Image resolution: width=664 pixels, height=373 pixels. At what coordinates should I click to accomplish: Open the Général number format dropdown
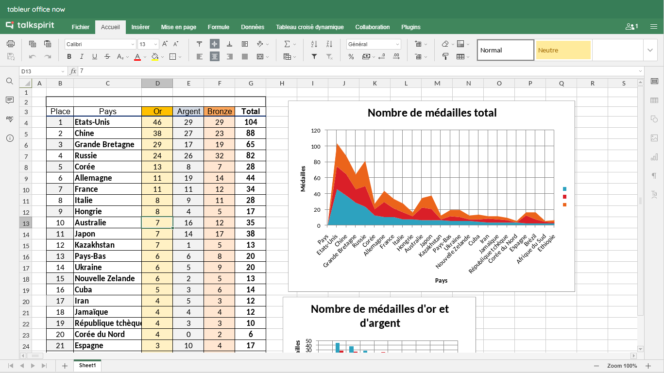point(373,44)
